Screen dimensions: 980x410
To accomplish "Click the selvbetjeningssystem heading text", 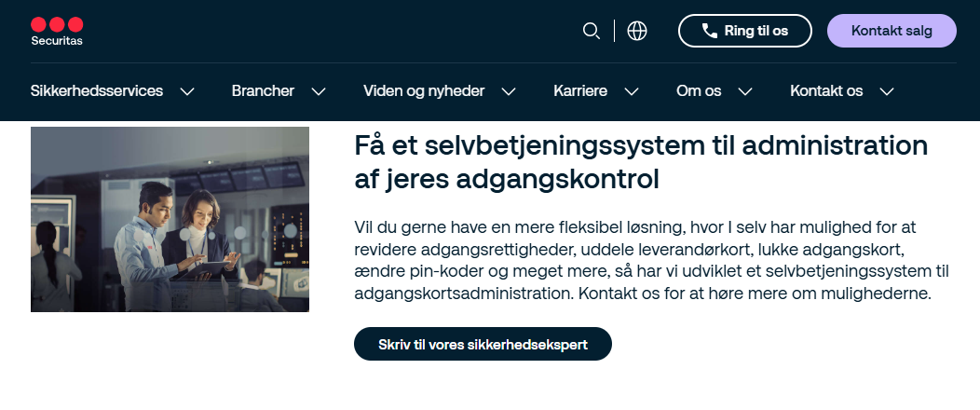I will pyautogui.click(x=642, y=162).
